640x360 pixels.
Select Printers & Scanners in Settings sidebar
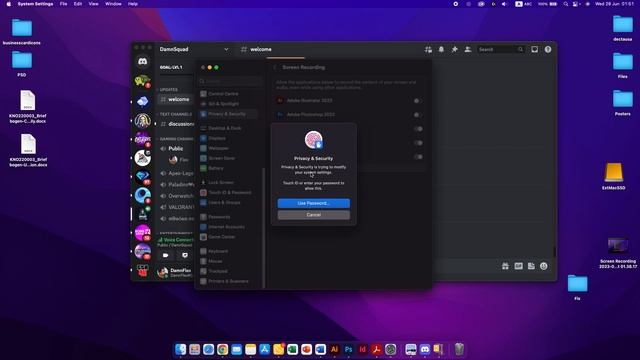tap(228, 281)
